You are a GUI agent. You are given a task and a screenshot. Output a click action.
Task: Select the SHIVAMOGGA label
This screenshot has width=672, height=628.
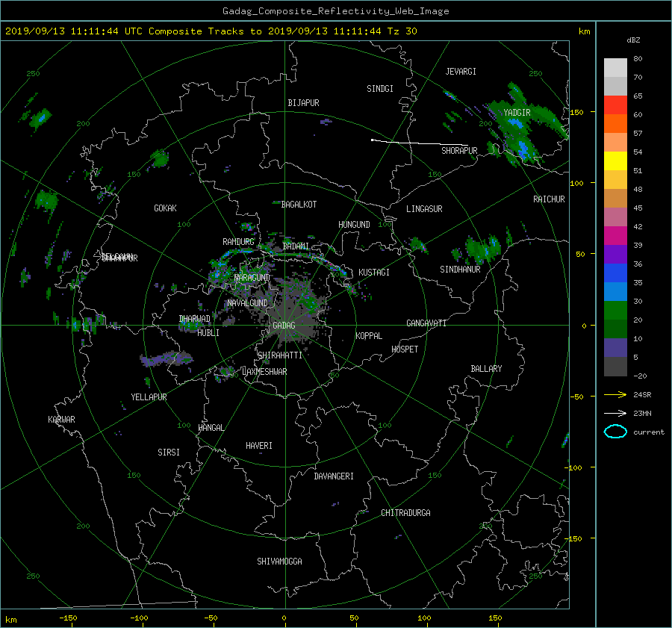click(x=279, y=562)
